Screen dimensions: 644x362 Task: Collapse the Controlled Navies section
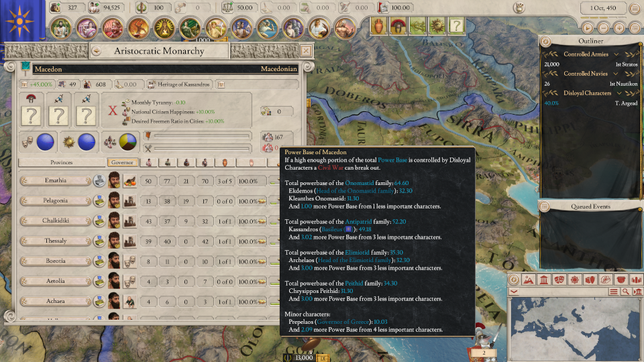pos(615,74)
